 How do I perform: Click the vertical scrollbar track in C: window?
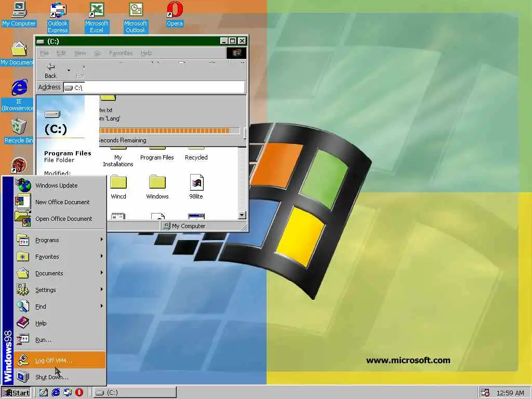pos(242,179)
